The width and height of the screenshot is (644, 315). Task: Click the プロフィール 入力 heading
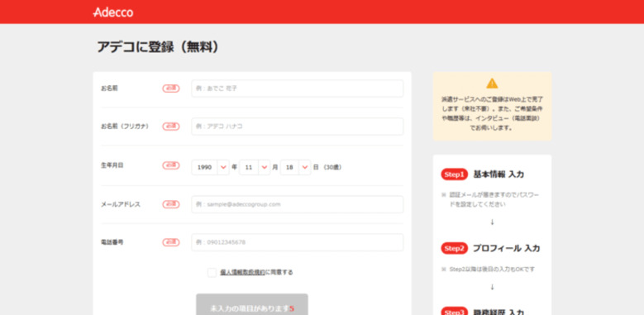point(507,248)
